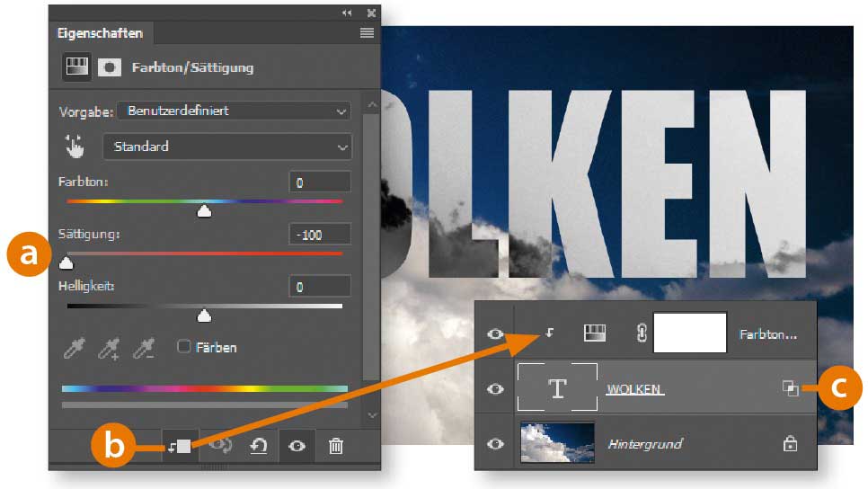The height and width of the screenshot is (489, 868).
Task: Open the Eigenschaften panel flyout menu
Action: (367, 33)
